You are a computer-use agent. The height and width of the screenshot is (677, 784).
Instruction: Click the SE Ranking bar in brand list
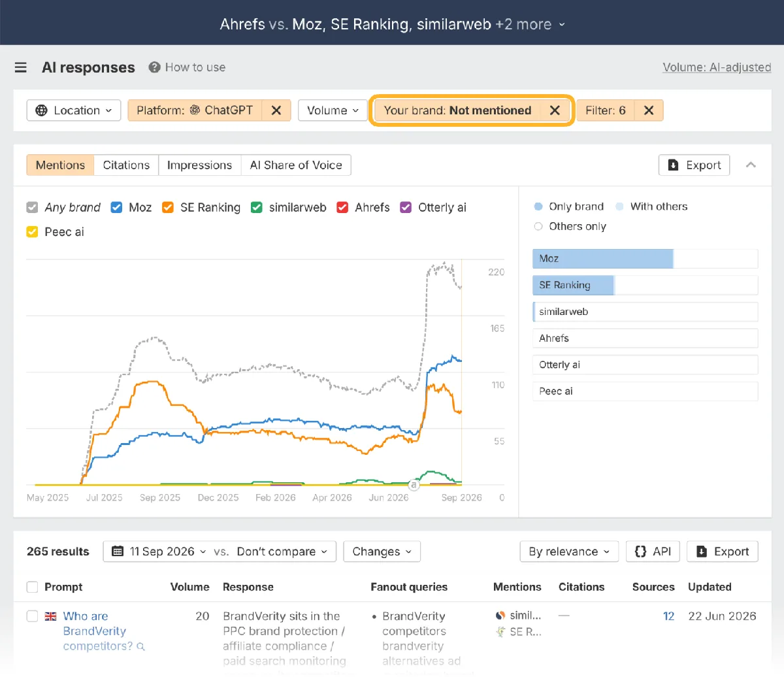pyautogui.click(x=645, y=285)
